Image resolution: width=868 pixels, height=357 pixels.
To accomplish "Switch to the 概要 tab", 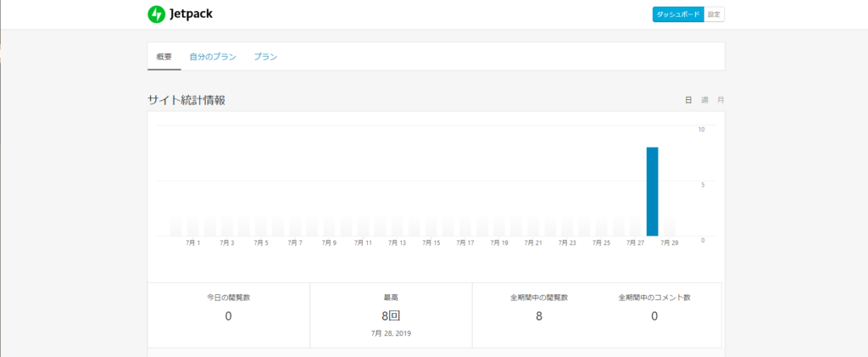I will (164, 57).
